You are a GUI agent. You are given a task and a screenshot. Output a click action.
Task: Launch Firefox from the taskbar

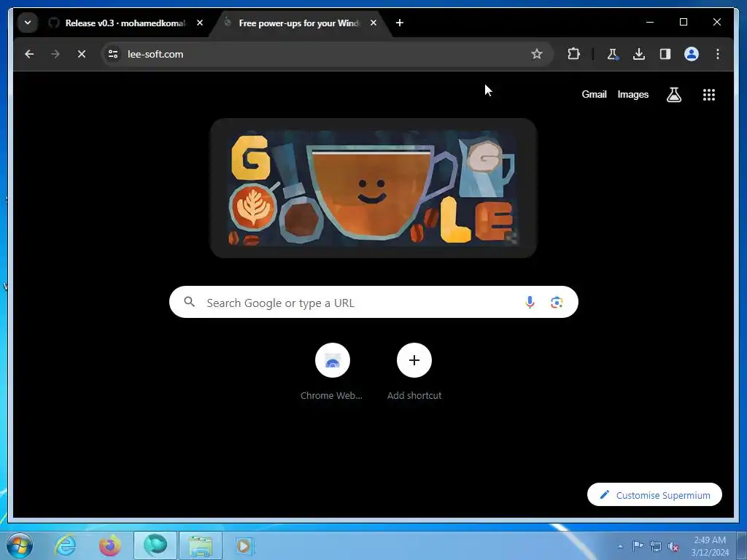[x=109, y=545]
